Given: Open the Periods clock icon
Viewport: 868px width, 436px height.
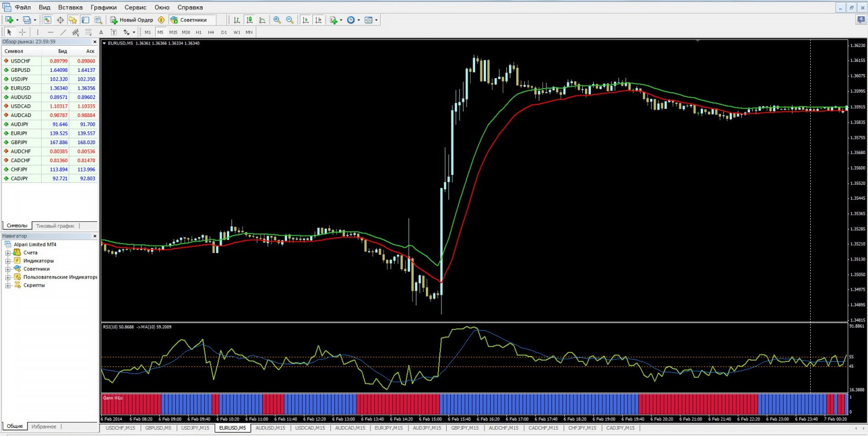Looking at the screenshot, I should coord(351,20).
